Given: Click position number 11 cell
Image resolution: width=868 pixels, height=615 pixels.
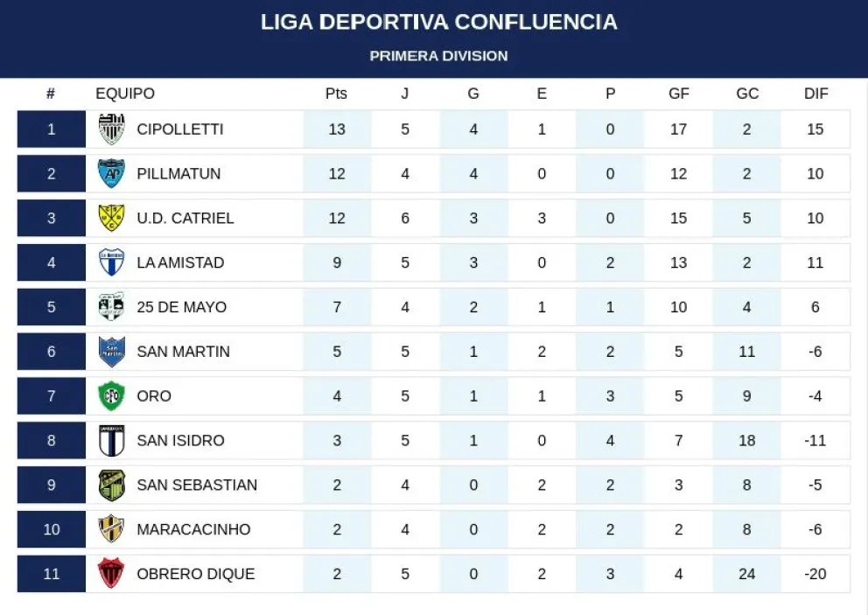Looking at the screenshot, I should pyautogui.click(x=52, y=574).
